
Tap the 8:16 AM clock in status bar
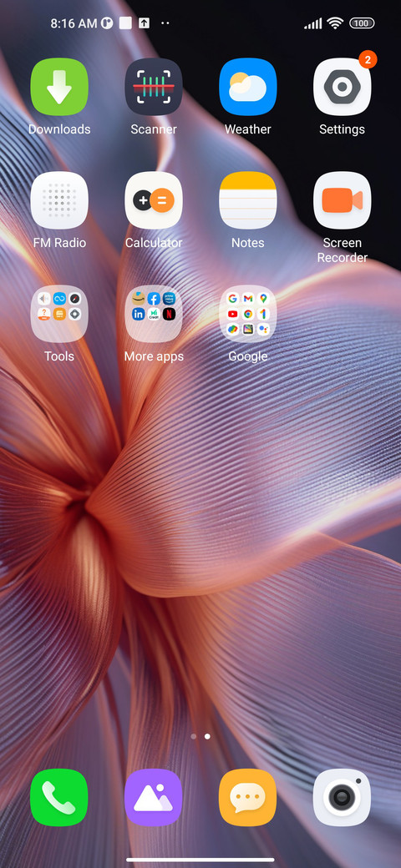pos(74,23)
